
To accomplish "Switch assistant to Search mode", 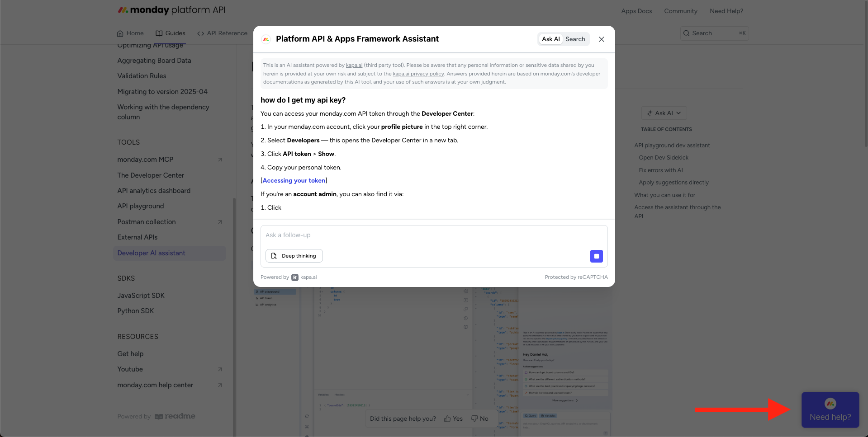I will [575, 39].
